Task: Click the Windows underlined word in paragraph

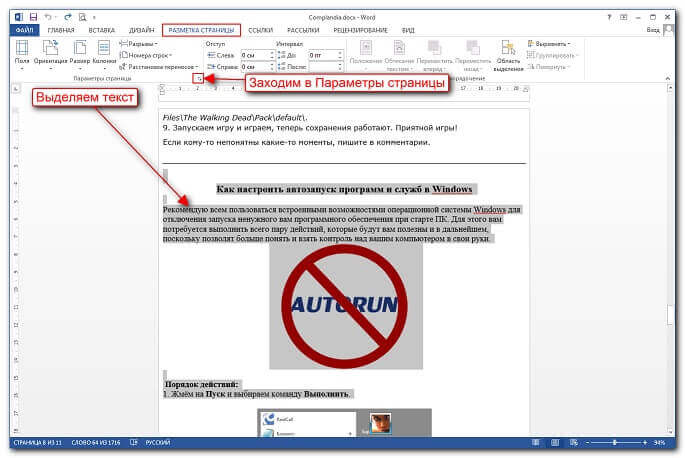Action: point(489,210)
